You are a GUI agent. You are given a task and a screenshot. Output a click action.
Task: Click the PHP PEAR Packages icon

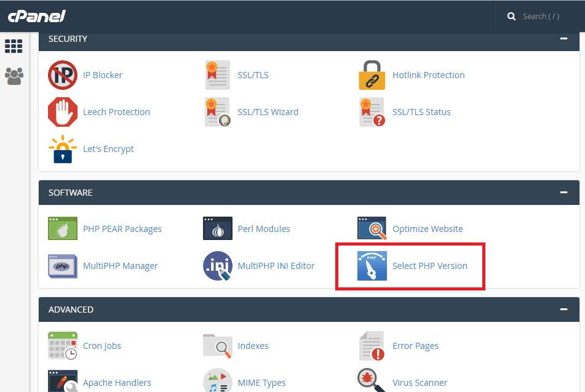pyautogui.click(x=63, y=228)
